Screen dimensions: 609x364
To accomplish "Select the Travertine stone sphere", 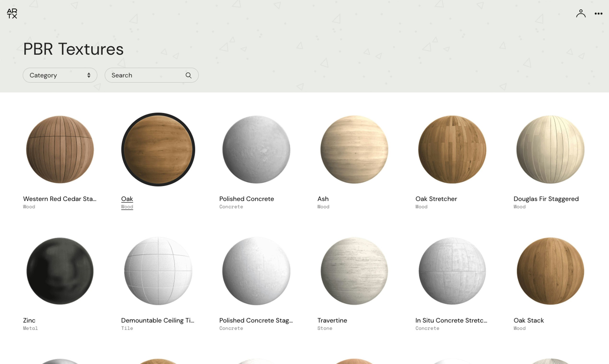I will tap(354, 271).
